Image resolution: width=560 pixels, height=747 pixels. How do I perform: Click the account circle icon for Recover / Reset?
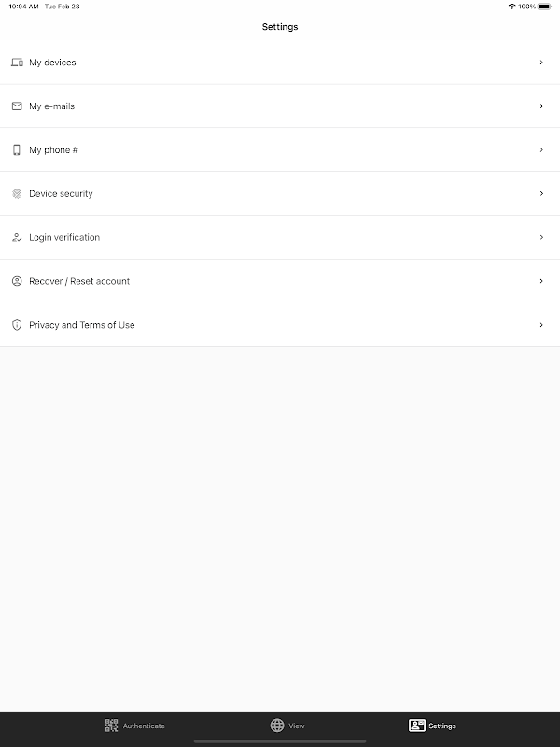click(x=17, y=281)
